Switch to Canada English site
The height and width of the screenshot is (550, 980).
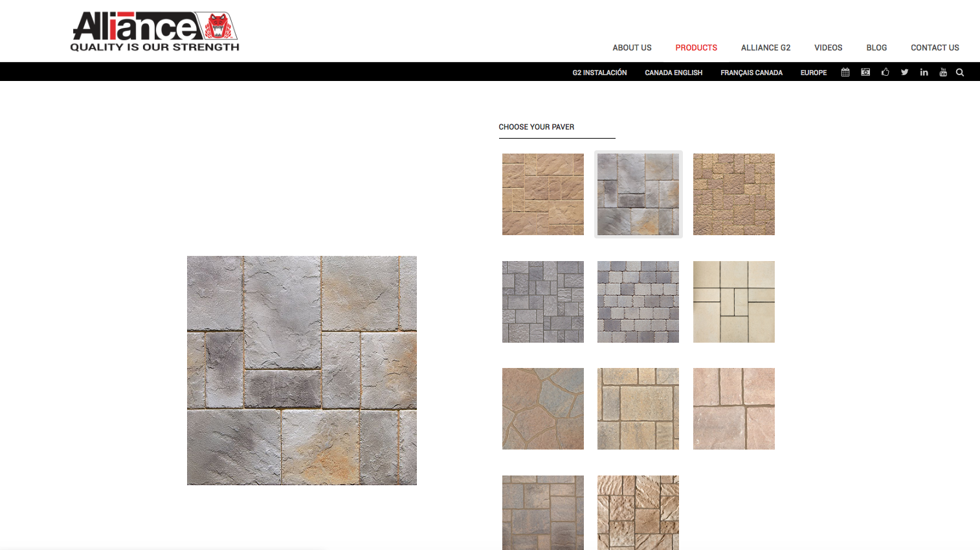pos(673,73)
